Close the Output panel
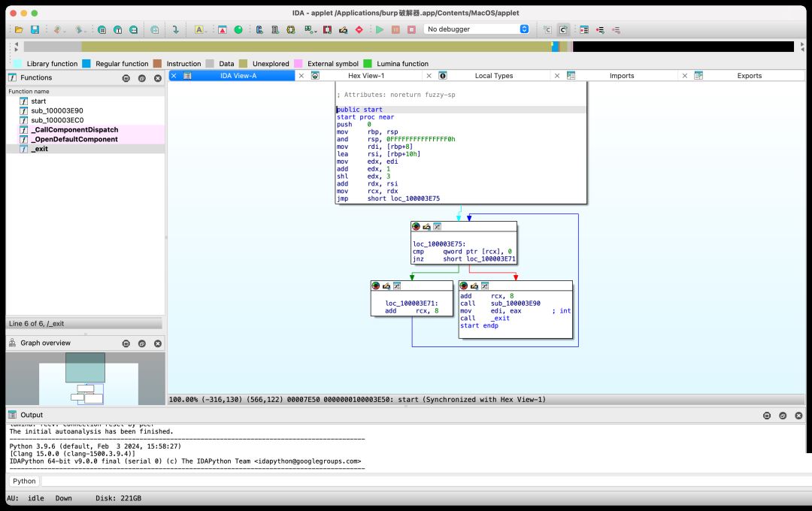 point(798,416)
